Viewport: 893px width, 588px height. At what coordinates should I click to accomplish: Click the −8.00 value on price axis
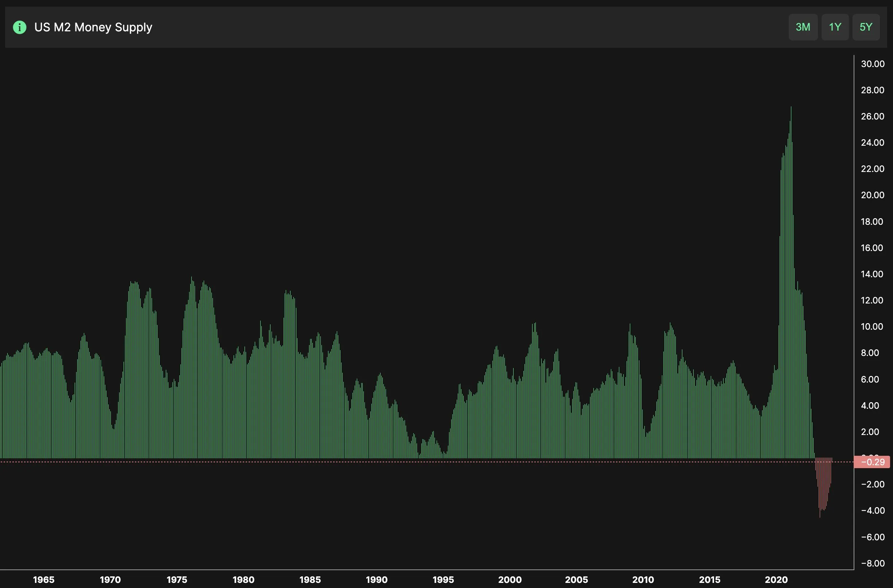873,563
